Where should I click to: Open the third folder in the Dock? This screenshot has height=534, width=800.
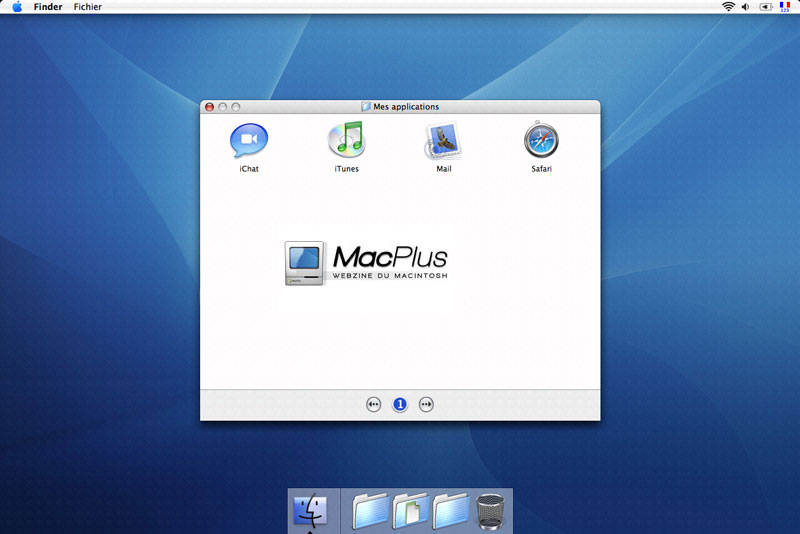pos(451,511)
